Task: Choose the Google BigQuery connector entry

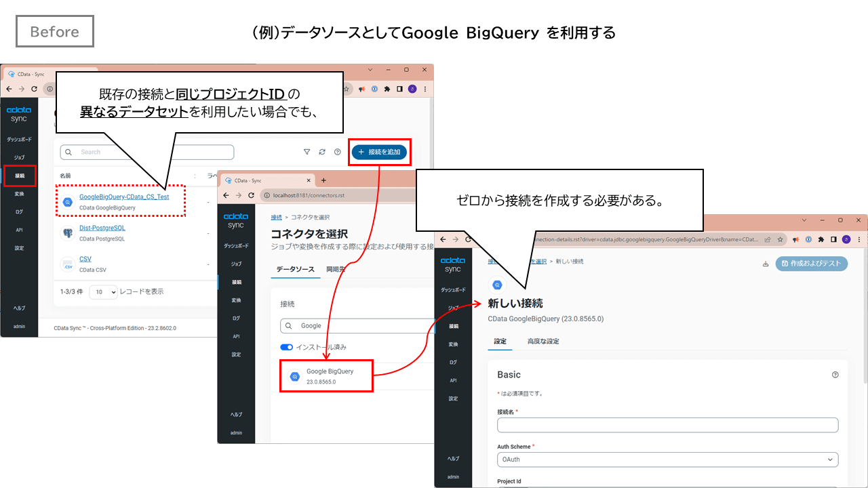Action: (x=326, y=376)
